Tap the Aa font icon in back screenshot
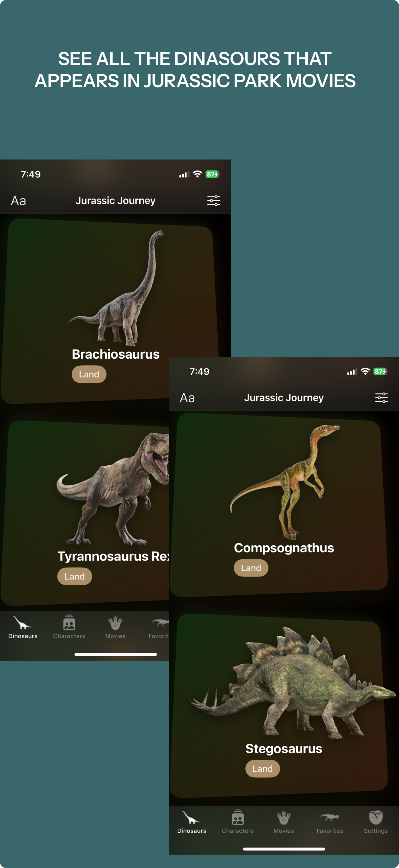399x868 pixels. click(18, 201)
